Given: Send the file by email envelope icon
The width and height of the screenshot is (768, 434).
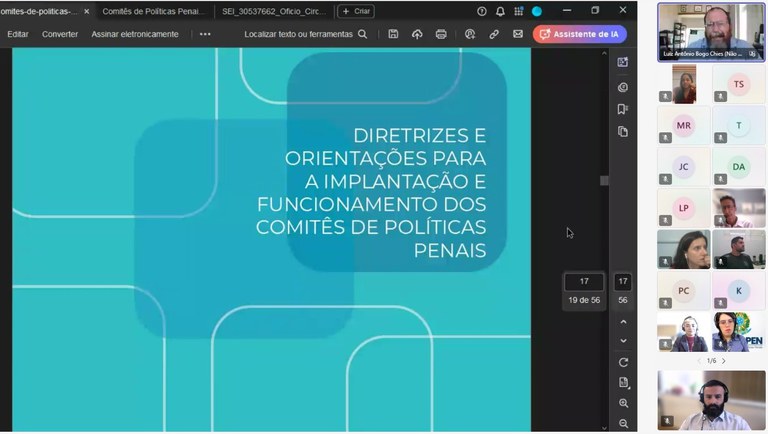Looking at the screenshot, I should 518,34.
